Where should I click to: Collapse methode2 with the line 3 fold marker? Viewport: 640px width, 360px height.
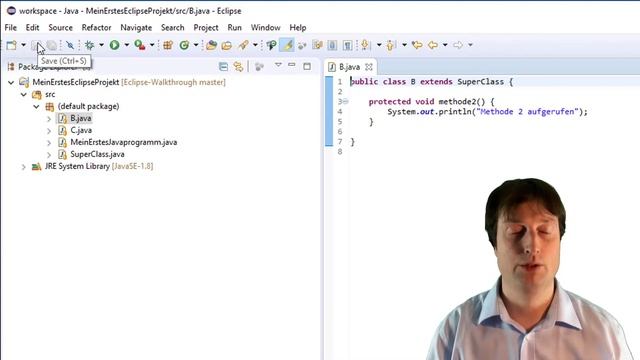(346, 101)
